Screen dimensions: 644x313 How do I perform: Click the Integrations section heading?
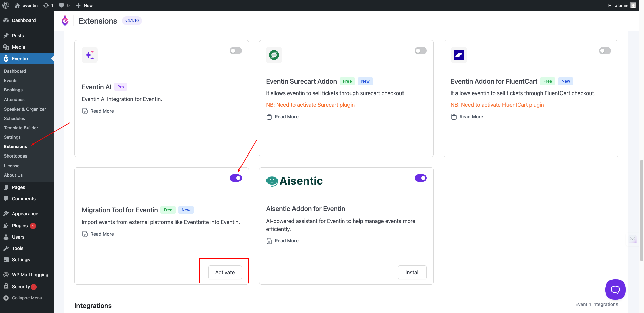[93, 306]
